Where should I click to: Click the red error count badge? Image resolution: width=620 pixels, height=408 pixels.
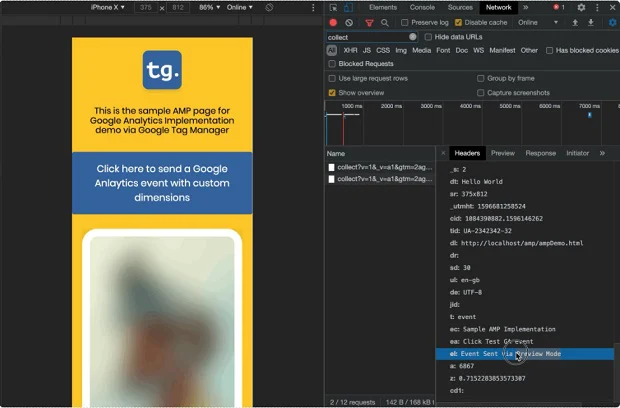tap(559, 7)
